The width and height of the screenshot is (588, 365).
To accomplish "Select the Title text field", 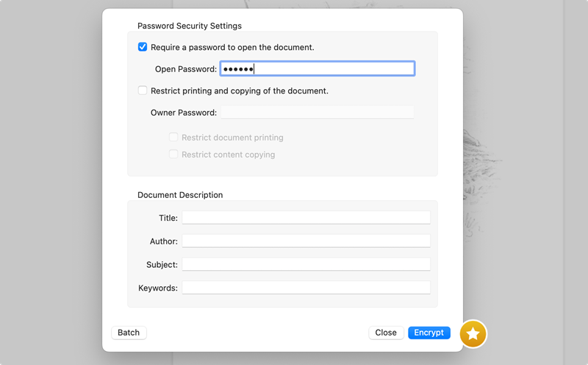I will (306, 218).
